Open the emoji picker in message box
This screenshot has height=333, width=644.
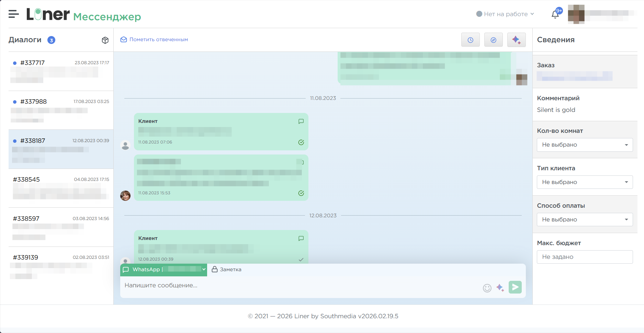coord(487,288)
